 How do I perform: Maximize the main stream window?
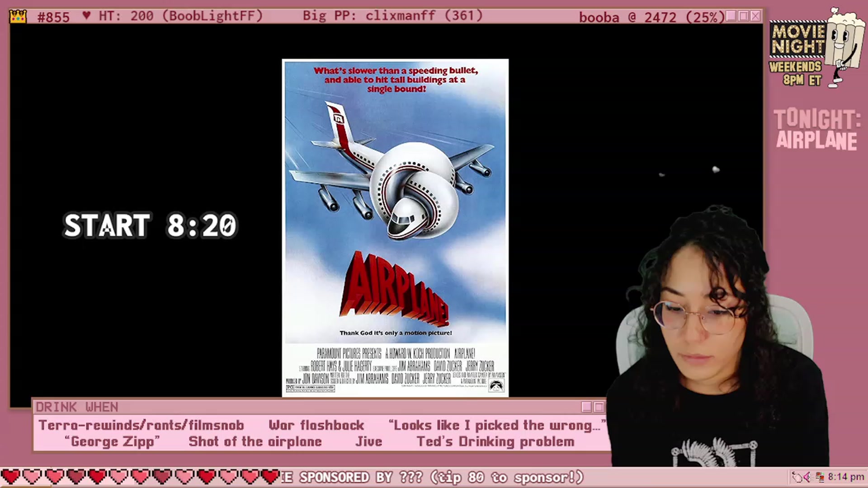tap(743, 16)
